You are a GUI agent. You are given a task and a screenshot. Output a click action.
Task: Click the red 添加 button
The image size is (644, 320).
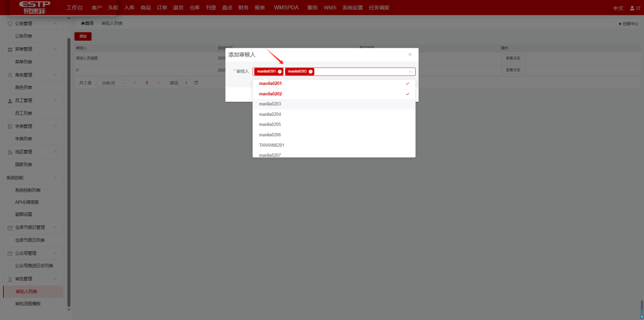(x=83, y=37)
